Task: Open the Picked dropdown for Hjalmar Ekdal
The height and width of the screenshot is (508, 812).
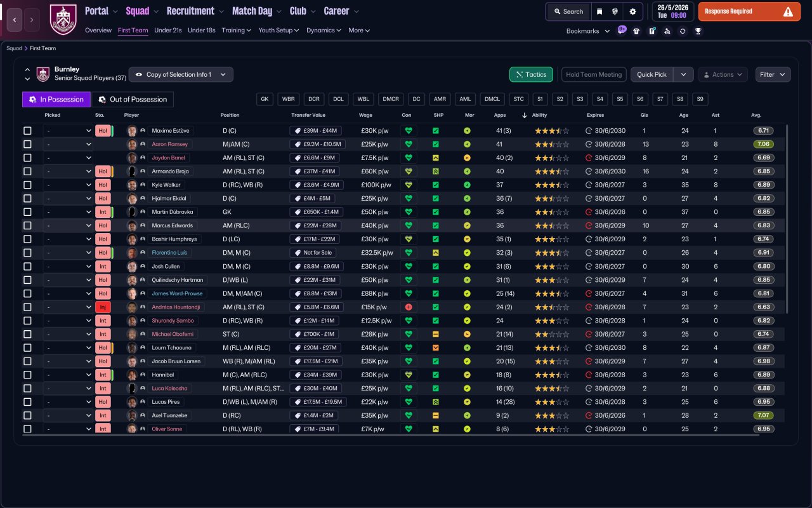Action: coord(69,199)
